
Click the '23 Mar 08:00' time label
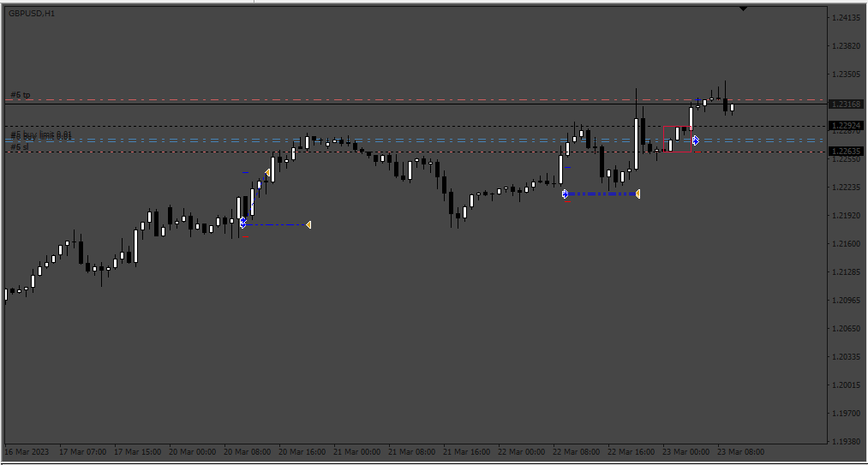[740, 451]
